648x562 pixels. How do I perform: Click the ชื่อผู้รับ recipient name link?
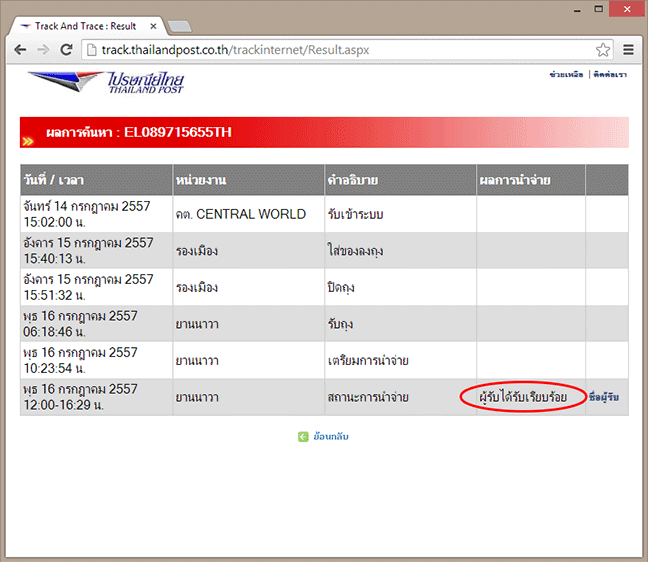coord(605,398)
